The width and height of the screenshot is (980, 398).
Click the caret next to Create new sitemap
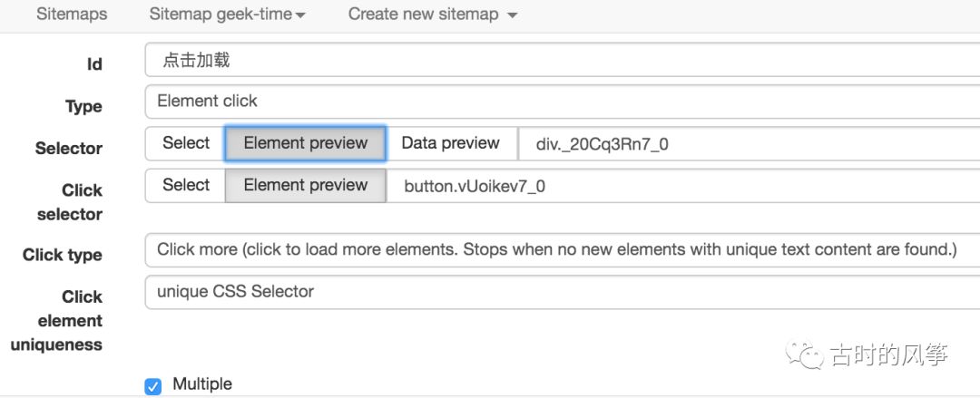[x=513, y=15]
